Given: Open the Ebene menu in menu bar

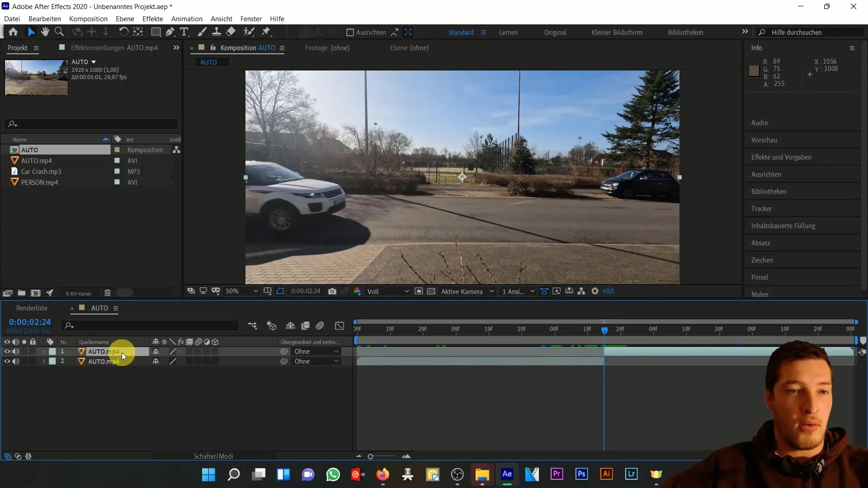Looking at the screenshot, I should pyautogui.click(x=125, y=19).
